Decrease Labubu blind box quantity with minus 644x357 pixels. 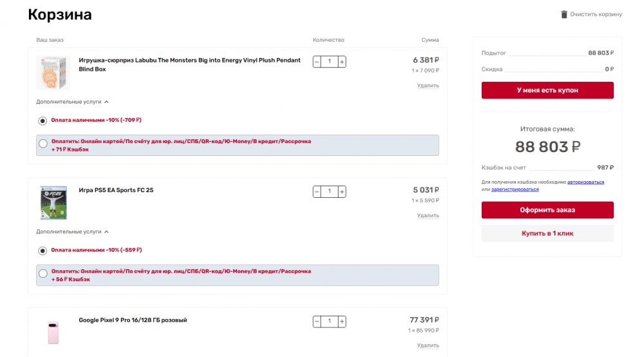(x=317, y=62)
